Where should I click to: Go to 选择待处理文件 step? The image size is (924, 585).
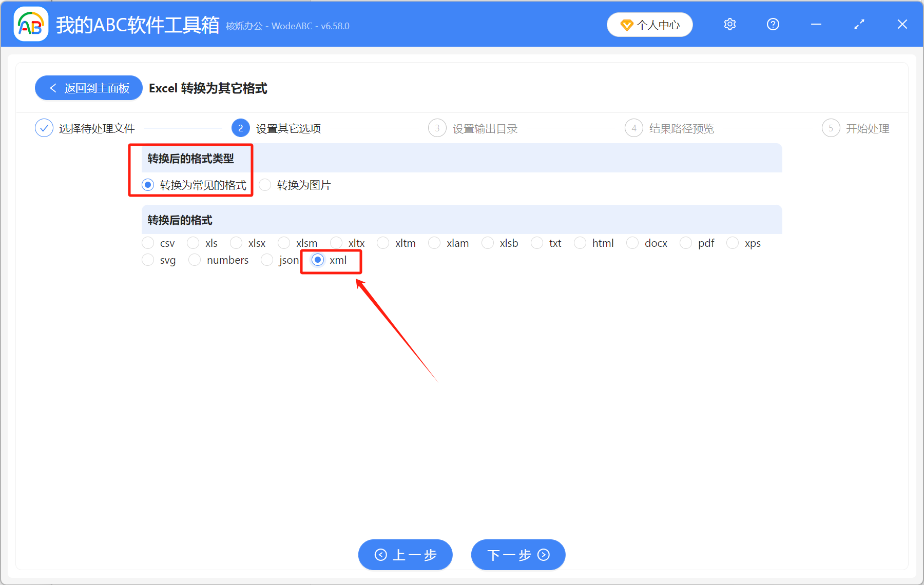(x=98, y=128)
